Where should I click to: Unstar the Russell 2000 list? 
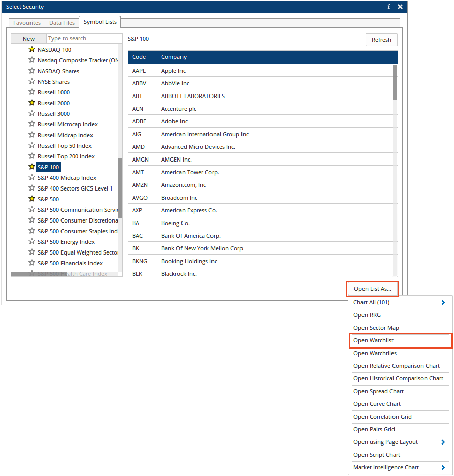32,102
